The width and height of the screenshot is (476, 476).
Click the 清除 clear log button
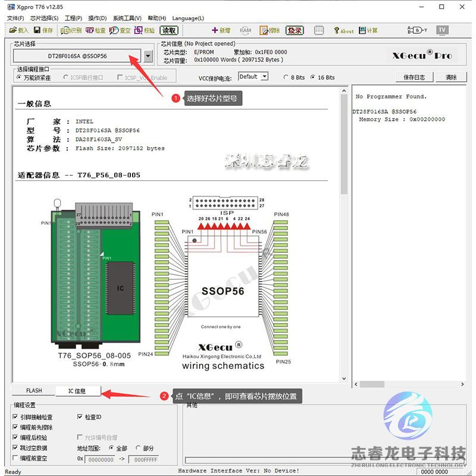point(451,77)
